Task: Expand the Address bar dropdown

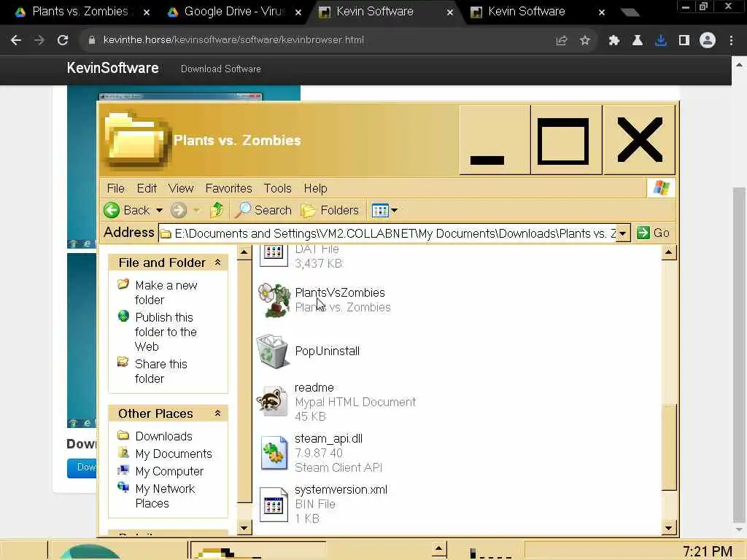Action: coord(623,233)
